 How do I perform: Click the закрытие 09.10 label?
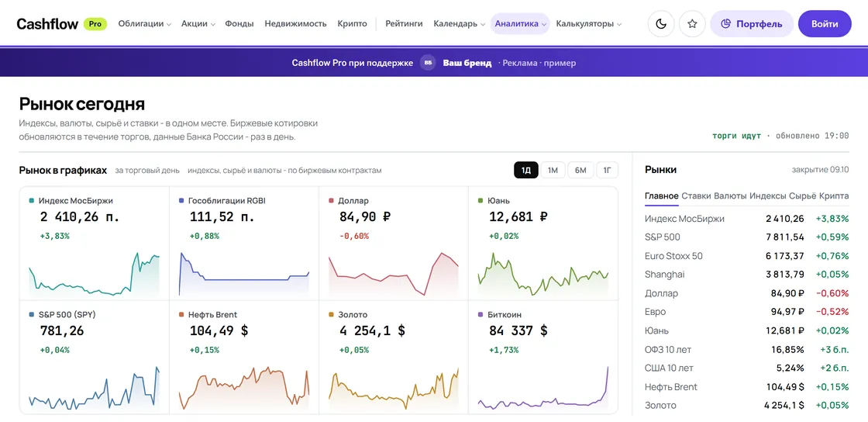(x=821, y=170)
